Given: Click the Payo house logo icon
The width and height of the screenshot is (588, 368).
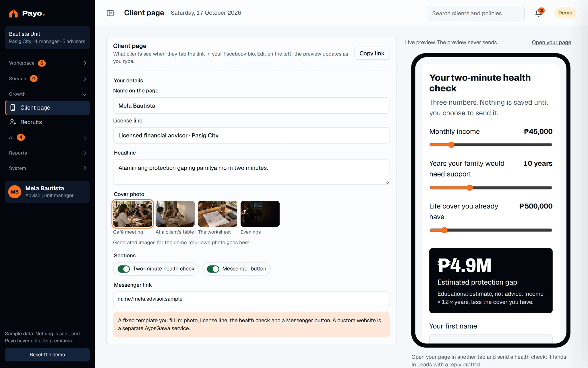Looking at the screenshot, I should [x=13, y=13].
